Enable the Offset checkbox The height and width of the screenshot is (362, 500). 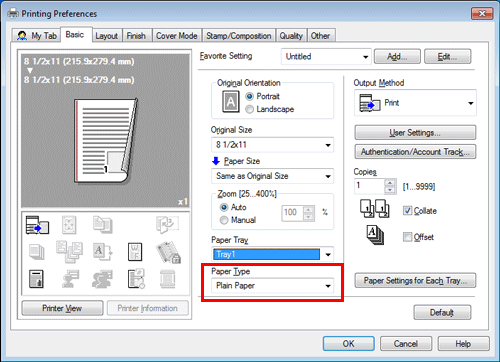[x=407, y=237]
